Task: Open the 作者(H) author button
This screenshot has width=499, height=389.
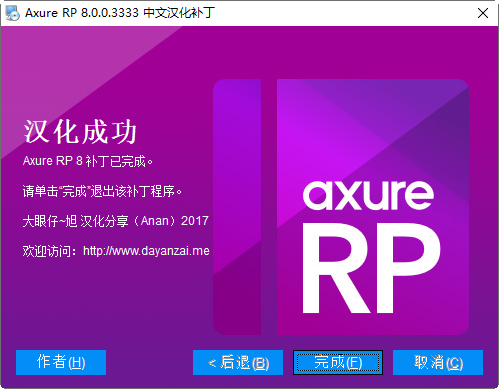Action: pos(61,362)
